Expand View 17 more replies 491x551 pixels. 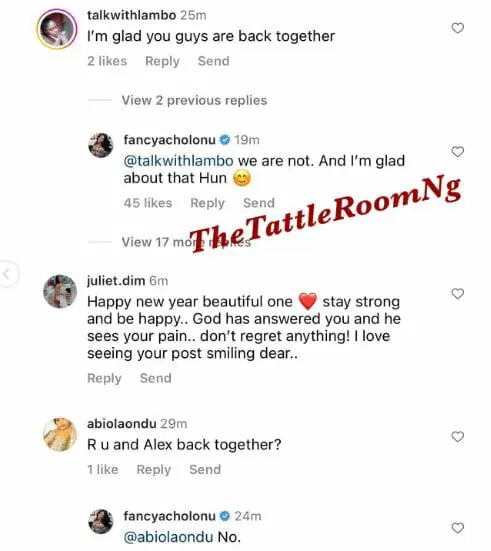(x=186, y=242)
